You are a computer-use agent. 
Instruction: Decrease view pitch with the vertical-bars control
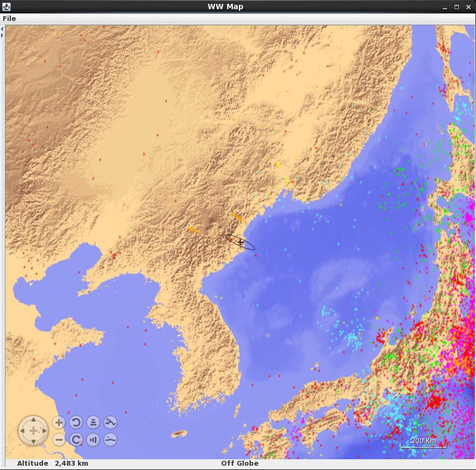click(93, 440)
